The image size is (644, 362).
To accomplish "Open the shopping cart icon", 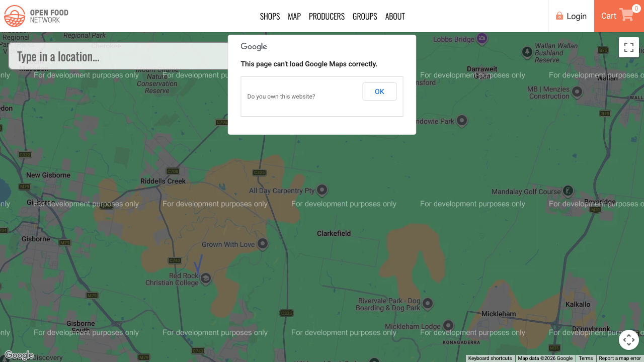I will 626,15.
